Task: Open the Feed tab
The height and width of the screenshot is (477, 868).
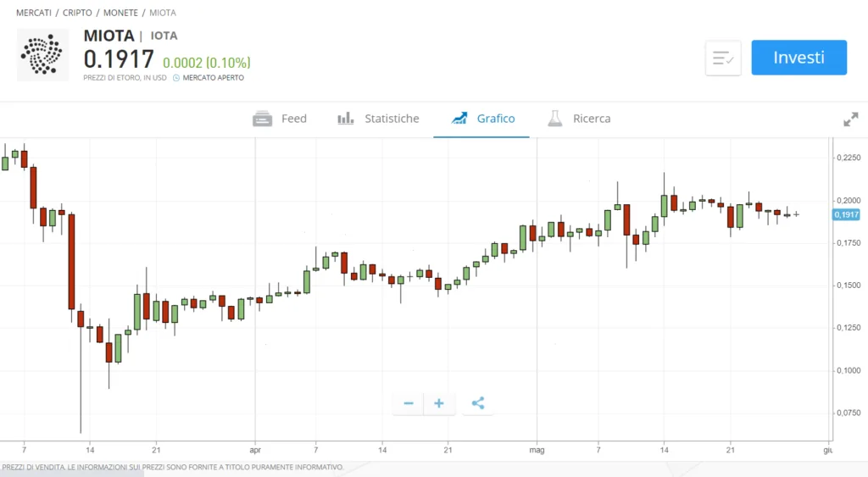Action: pos(280,119)
